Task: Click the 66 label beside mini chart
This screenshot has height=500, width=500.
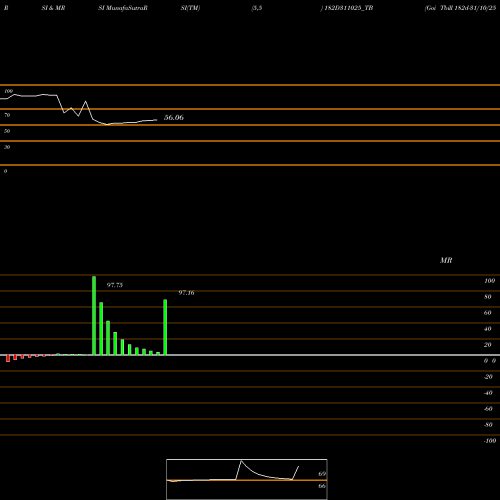Action: click(x=322, y=486)
